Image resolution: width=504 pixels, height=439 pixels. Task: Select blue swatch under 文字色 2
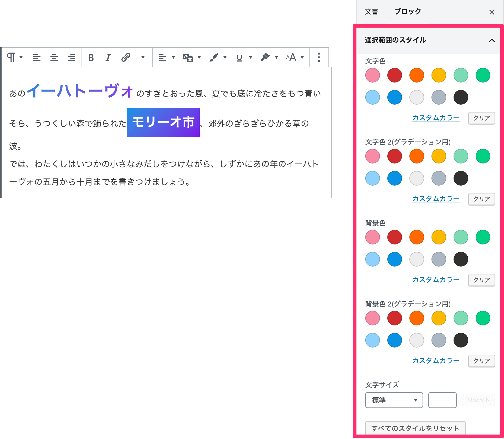[394, 178]
